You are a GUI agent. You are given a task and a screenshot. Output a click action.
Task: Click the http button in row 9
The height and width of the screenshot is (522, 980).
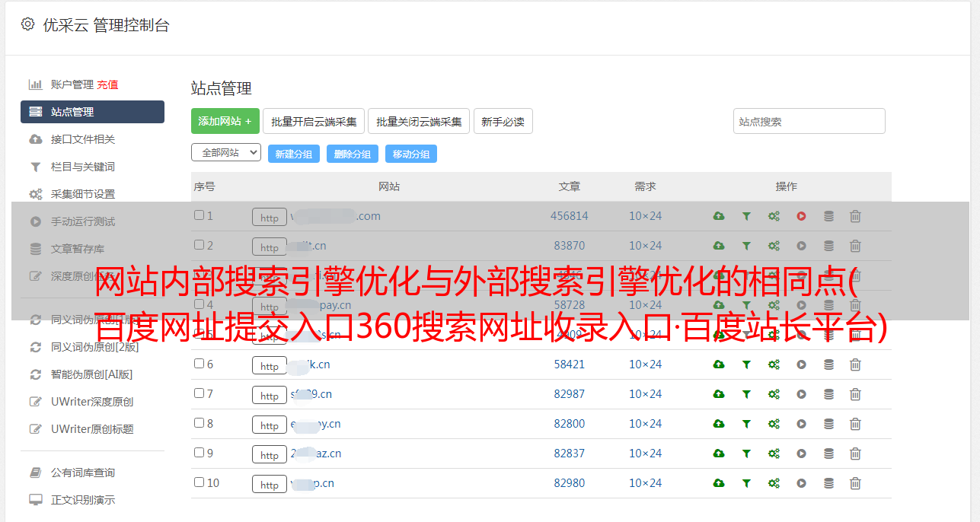click(270, 455)
